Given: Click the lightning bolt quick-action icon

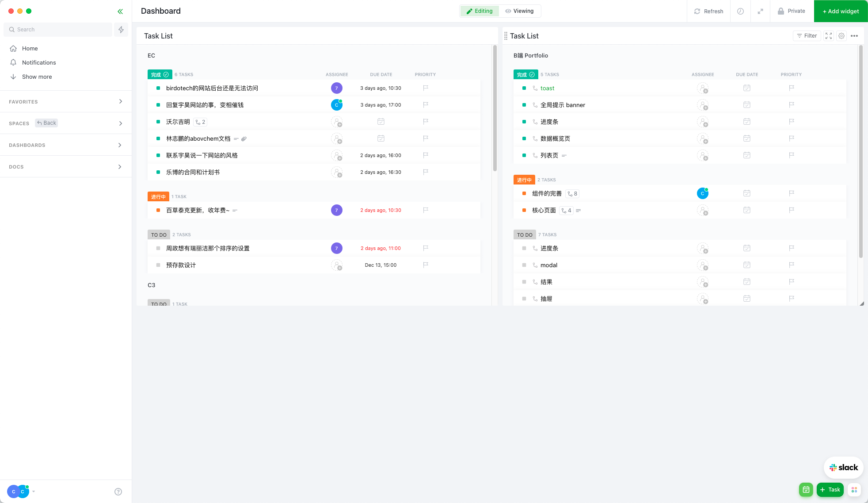Looking at the screenshot, I should coord(121,30).
